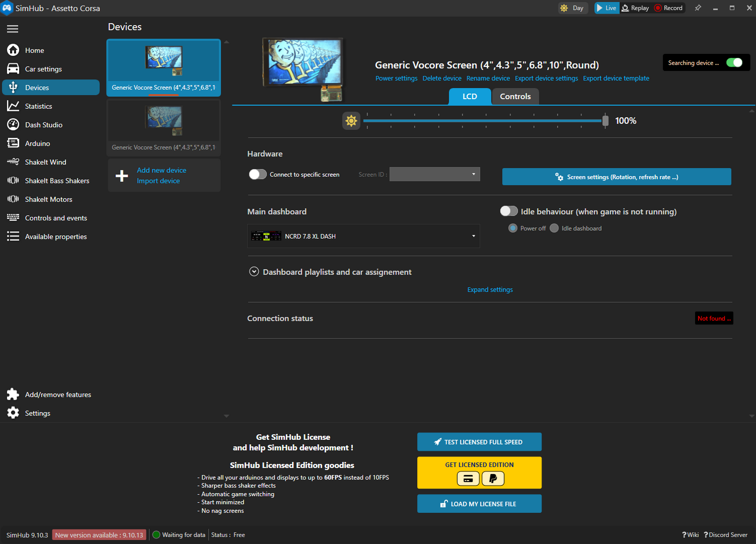Click the brightness slider handle

(605, 121)
